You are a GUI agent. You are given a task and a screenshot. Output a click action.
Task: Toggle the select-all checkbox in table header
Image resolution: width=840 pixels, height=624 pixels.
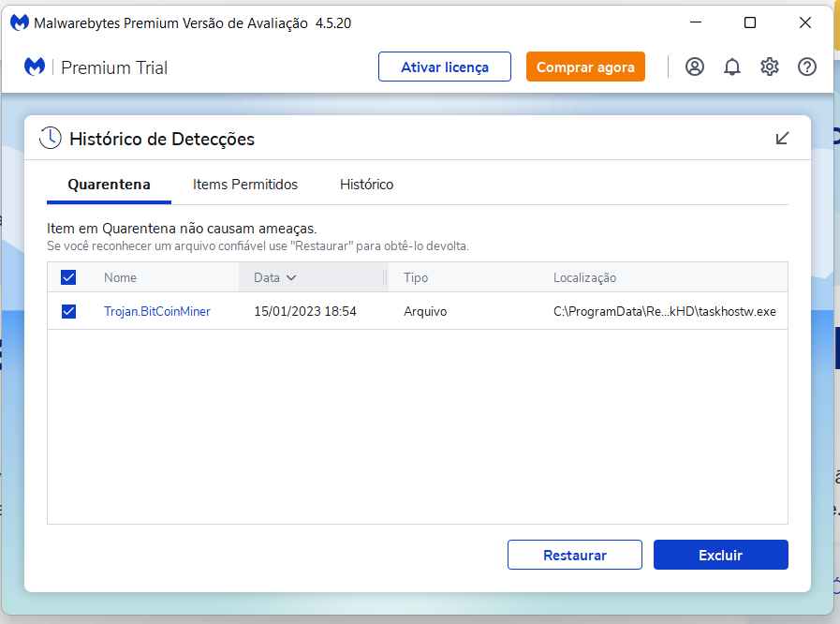click(68, 277)
